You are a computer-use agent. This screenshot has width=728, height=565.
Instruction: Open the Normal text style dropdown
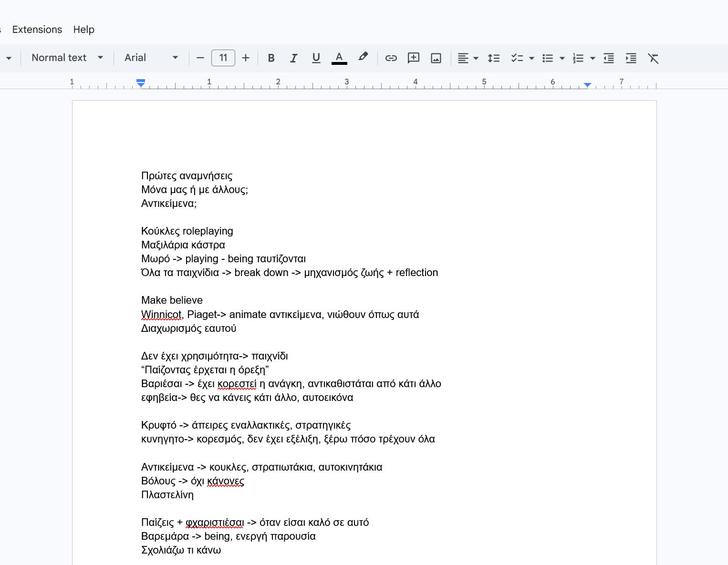[x=67, y=58]
